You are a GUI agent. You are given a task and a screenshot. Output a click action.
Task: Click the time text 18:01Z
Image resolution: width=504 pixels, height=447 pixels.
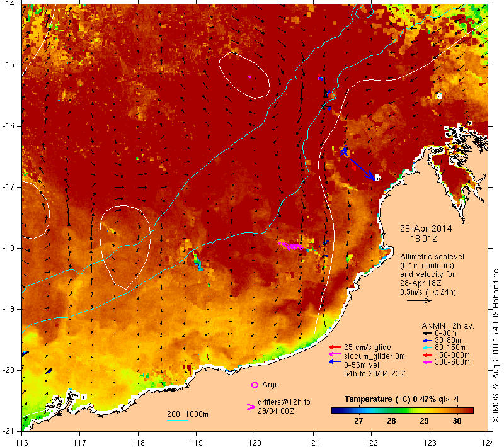pos(424,239)
